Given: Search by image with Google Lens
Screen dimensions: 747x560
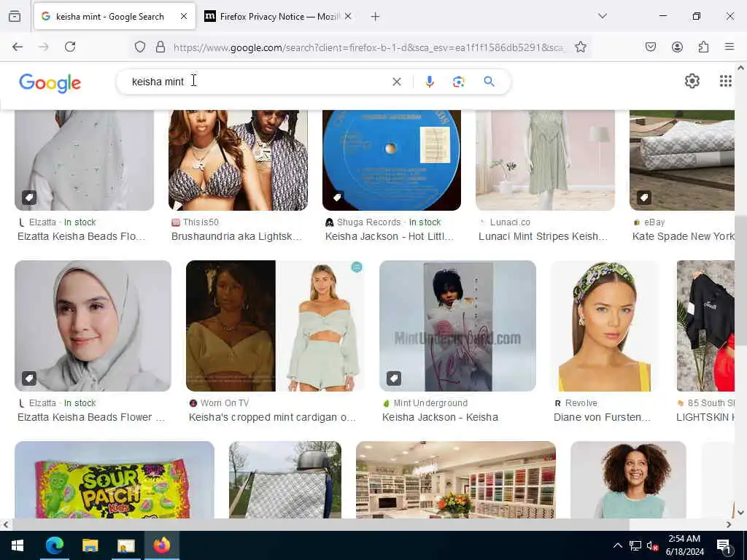Looking at the screenshot, I should click(x=458, y=82).
